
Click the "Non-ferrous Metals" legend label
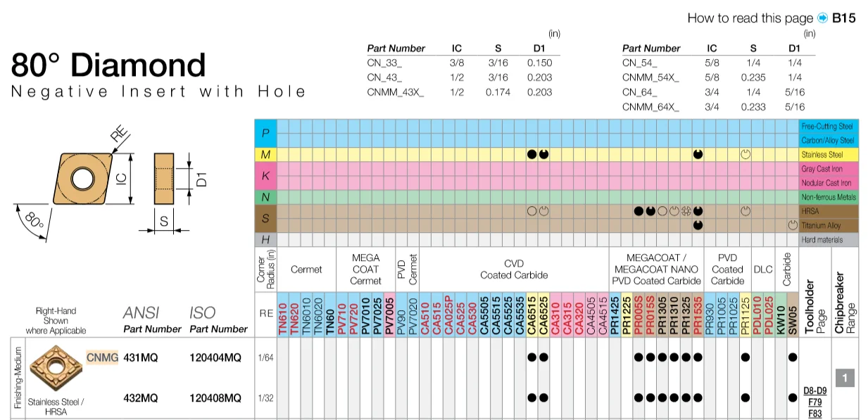pos(829,197)
